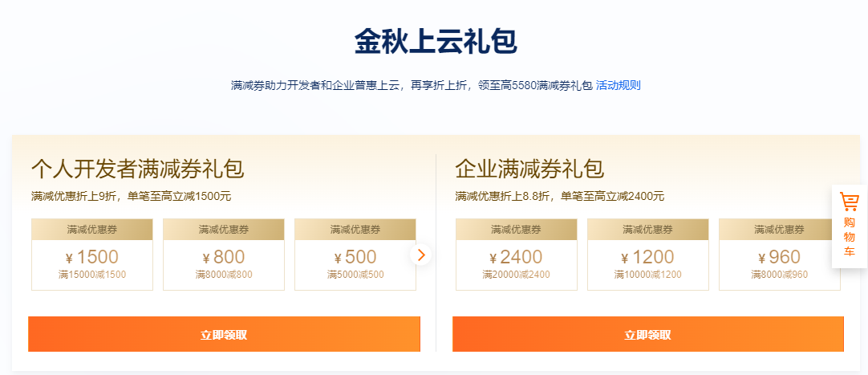Select the ¥1500 coupon card
The height and width of the screenshot is (375, 868).
(92, 255)
